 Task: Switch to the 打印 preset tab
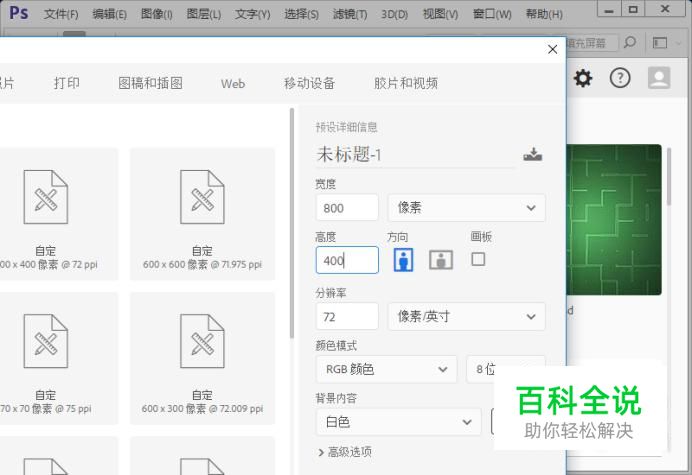(x=67, y=83)
